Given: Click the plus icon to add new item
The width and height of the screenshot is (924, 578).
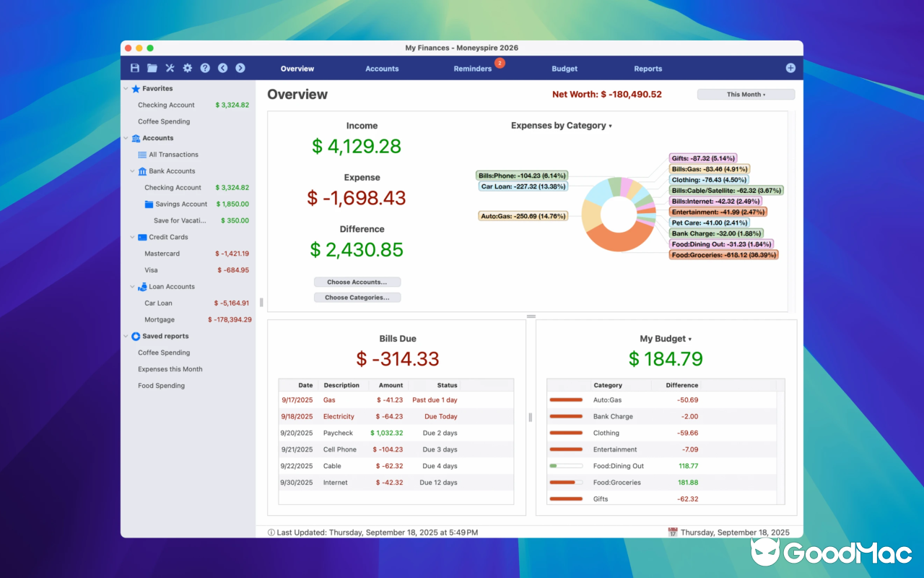Looking at the screenshot, I should (790, 68).
